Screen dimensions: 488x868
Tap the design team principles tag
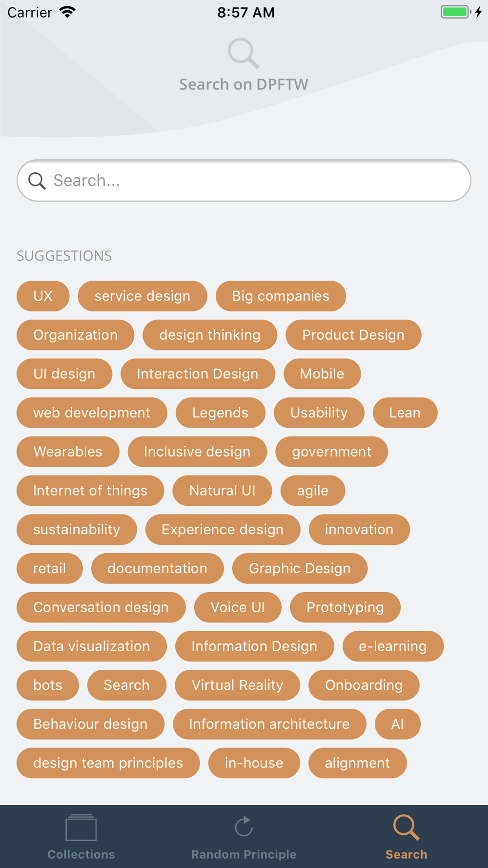[x=108, y=763]
